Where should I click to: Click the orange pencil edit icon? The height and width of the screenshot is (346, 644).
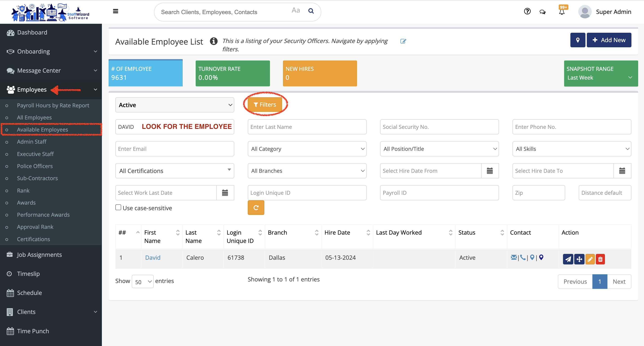click(x=590, y=259)
